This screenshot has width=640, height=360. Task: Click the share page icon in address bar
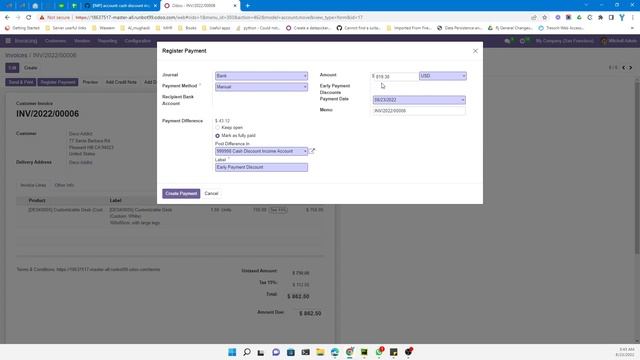click(x=534, y=18)
